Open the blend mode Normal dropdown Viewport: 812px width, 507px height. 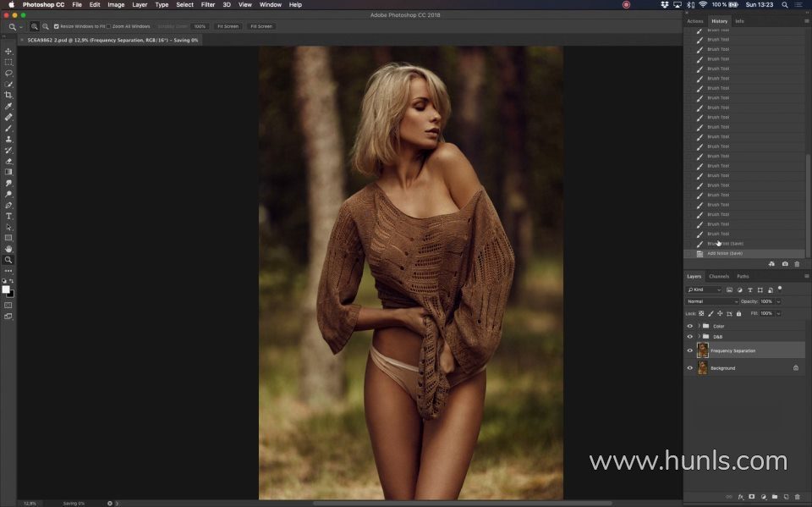tap(712, 301)
